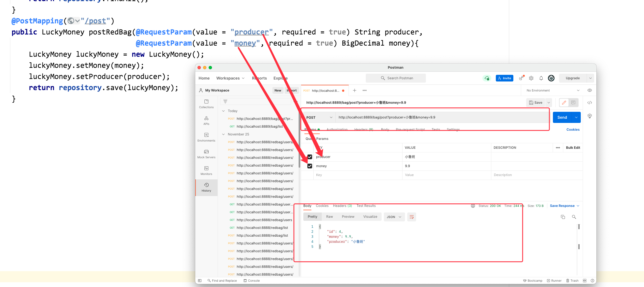Open Console in the status bar
This screenshot has width=644, height=287.
pyautogui.click(x=252, y=281)
